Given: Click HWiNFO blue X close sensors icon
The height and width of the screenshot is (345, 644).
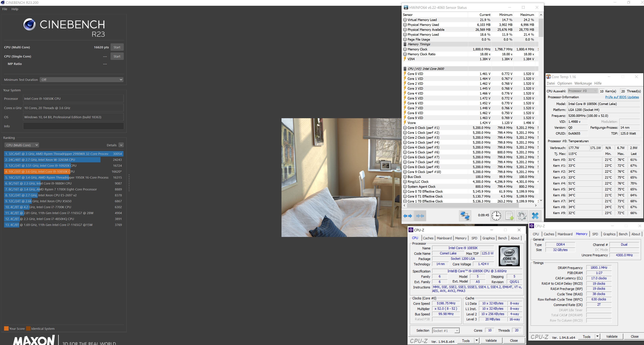Looking at the screenshot, I should [x=535, y=216].
